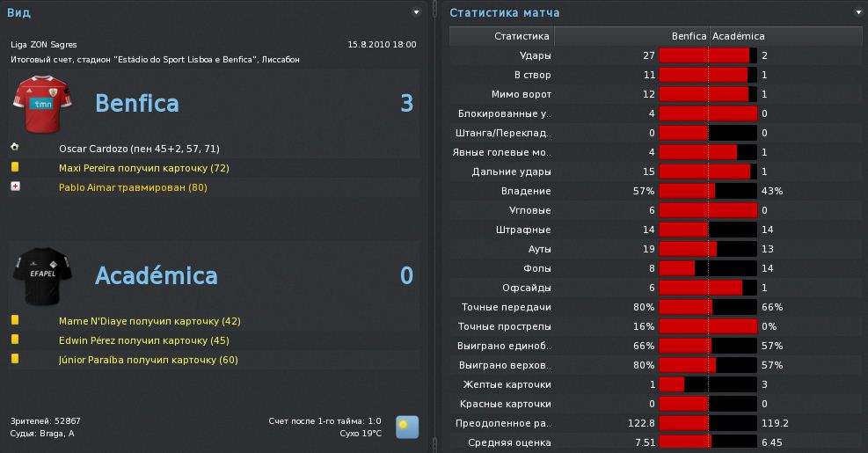Click the yellow card icon beside Maxi Pereira
The image size is (868, 453).
coord(15,167)
